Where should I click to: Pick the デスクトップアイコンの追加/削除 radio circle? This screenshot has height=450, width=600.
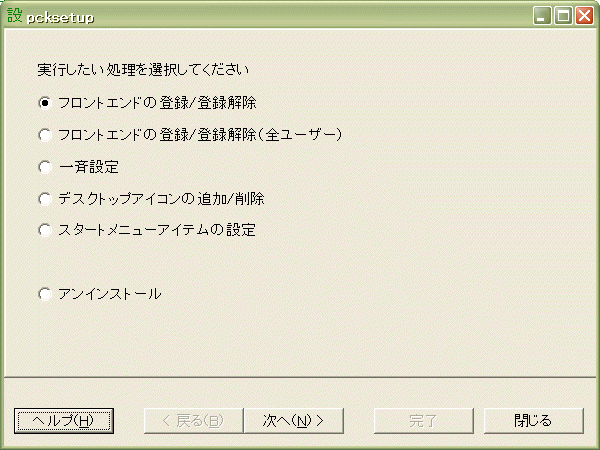click(45, 199)
